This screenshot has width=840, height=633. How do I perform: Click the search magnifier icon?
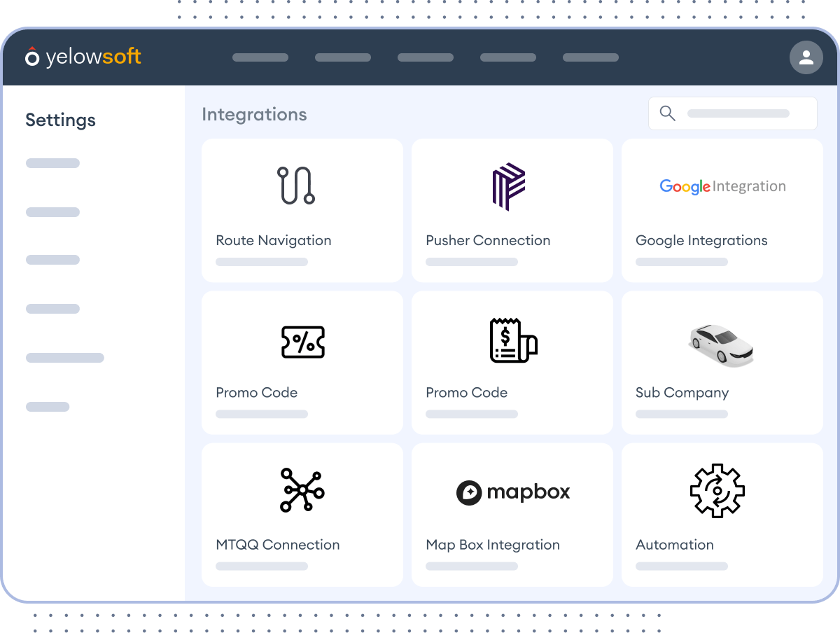668,113
